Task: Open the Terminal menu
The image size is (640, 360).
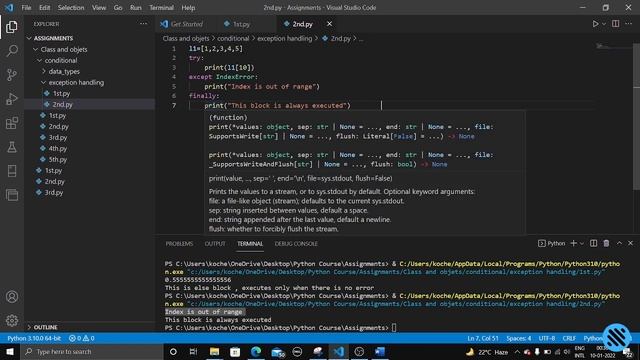Action: point(161,7)
